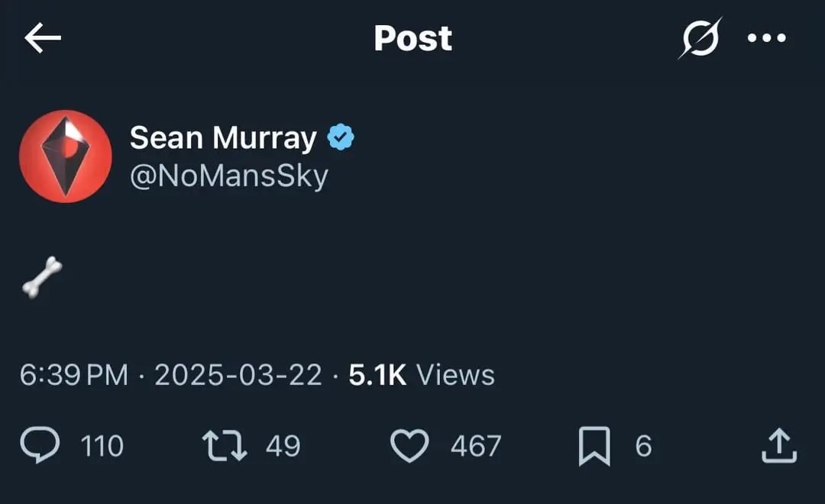This screenshot has height=504, width=825.
Task: Open the three-dot more options menu
Action: pyautogui.click(x=766, y=39)
